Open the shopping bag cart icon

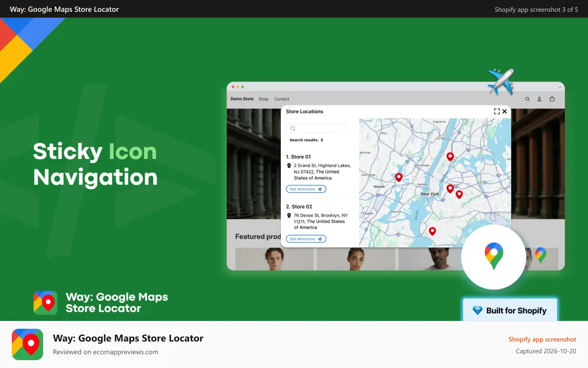[x=552, y=99]
